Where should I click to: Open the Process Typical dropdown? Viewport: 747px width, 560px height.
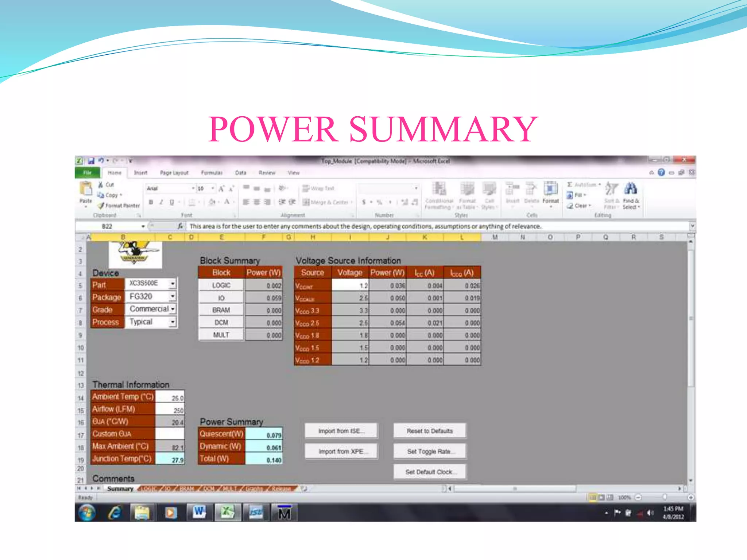[x=173, y=322]
